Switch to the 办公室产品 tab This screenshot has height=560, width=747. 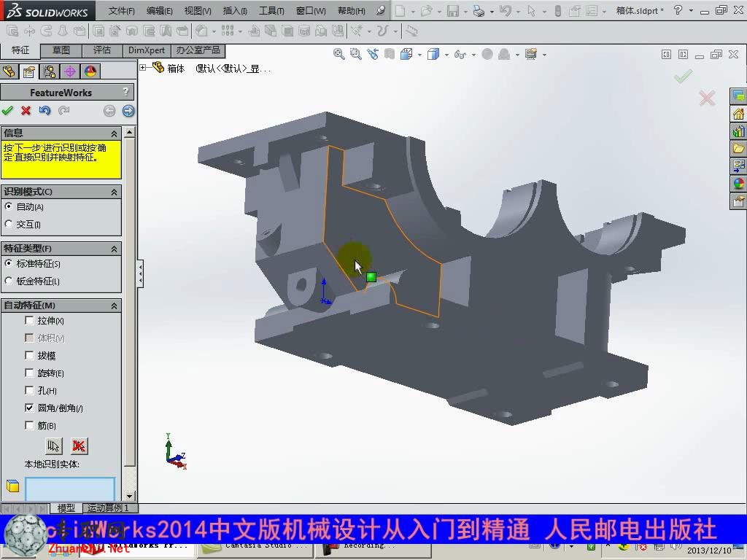198,50
